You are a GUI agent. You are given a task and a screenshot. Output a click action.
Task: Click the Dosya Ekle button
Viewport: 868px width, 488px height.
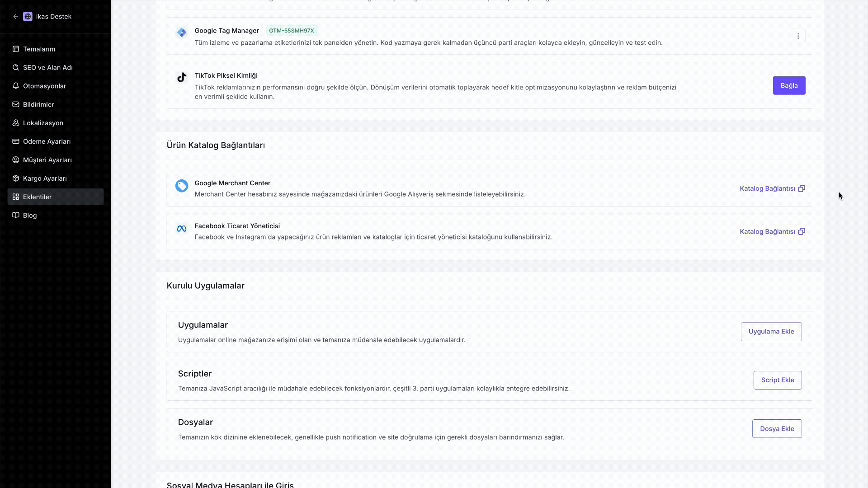777,429
